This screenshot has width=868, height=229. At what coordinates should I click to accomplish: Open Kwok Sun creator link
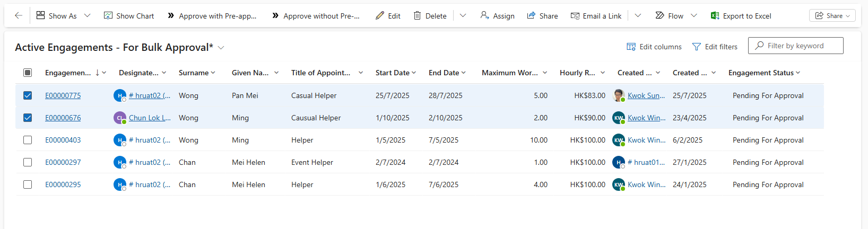coord(646,95)
